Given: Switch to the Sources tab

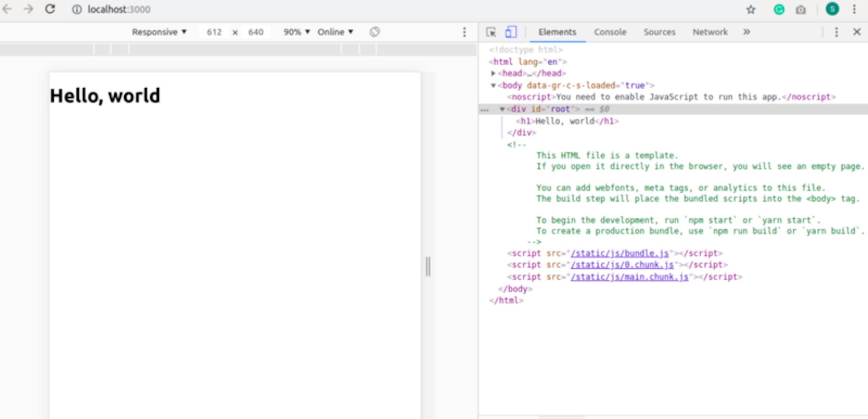Looking at the screenshot, I should [659, 32].
